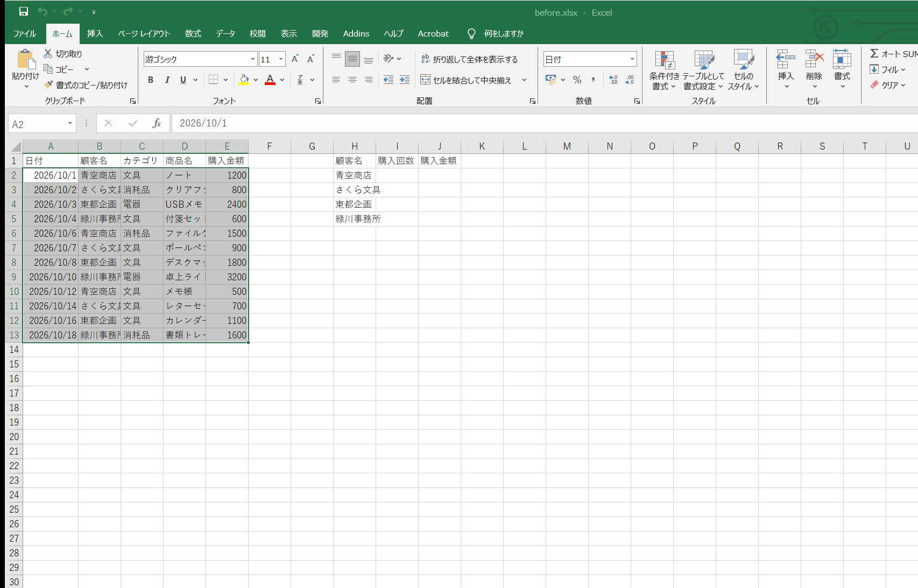Open the font name dropdown 游ゴシック

pyautogui.click(x=252, y=59)
